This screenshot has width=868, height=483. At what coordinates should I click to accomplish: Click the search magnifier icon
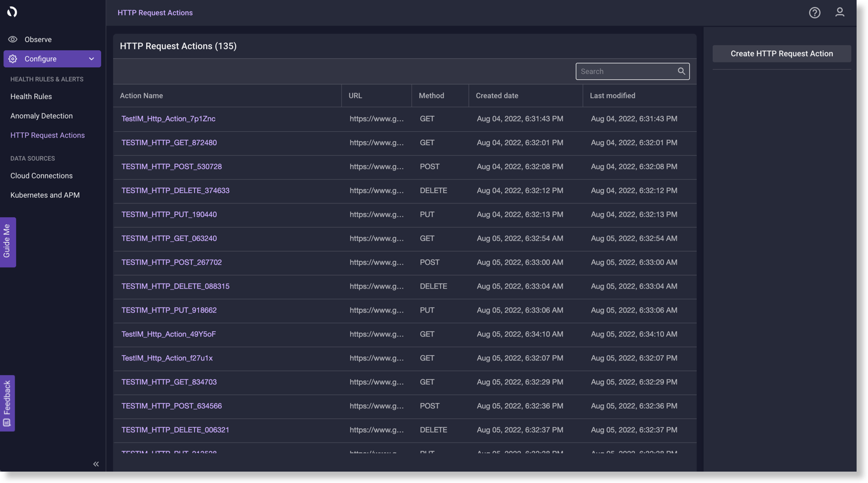coord(681,71)
